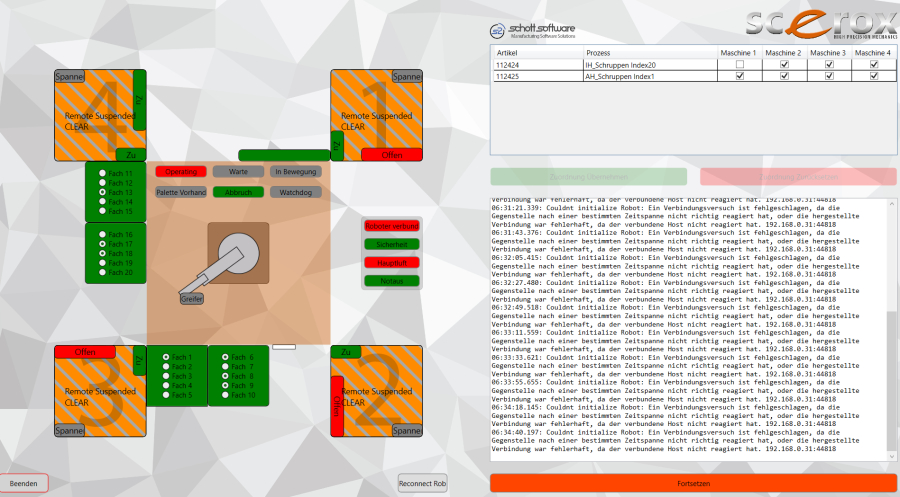Click the Roboter verbunden status indicator
Screen dimensions: 900x497
coord(391,226)
